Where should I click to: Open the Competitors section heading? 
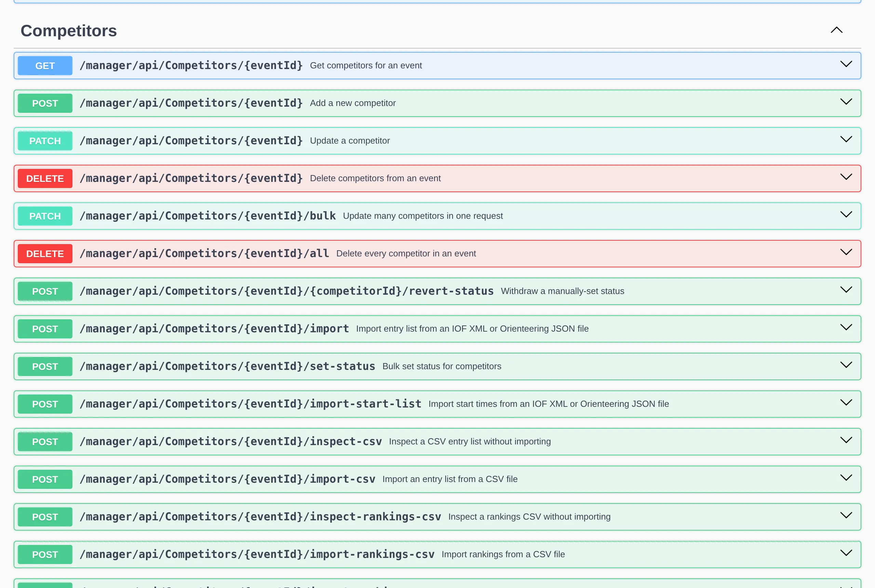(69, 31)
